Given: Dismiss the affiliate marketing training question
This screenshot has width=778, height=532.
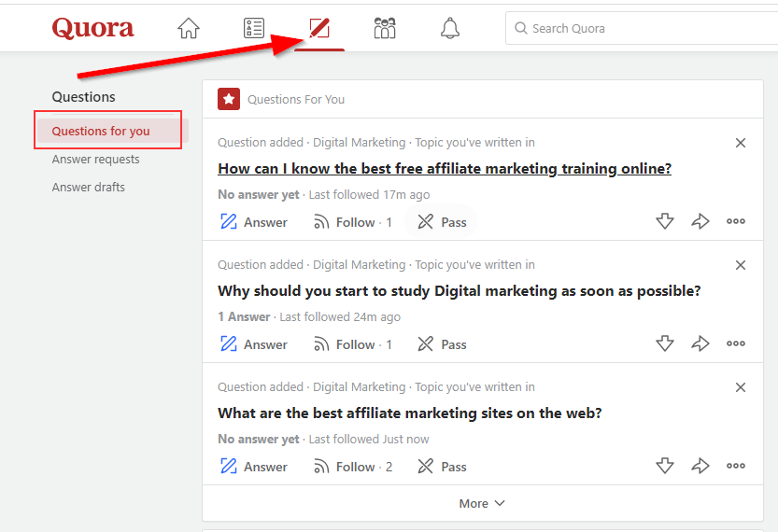Looking at the screenshot, I should click(x=741, y=143).
